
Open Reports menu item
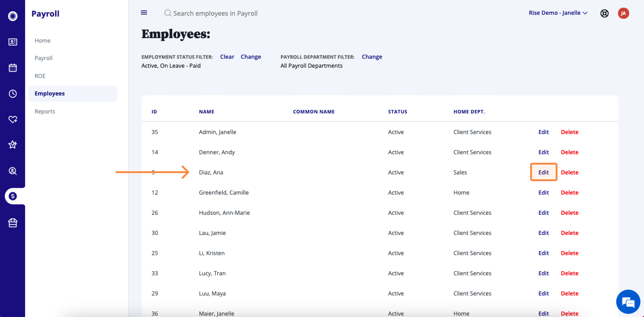45,111
